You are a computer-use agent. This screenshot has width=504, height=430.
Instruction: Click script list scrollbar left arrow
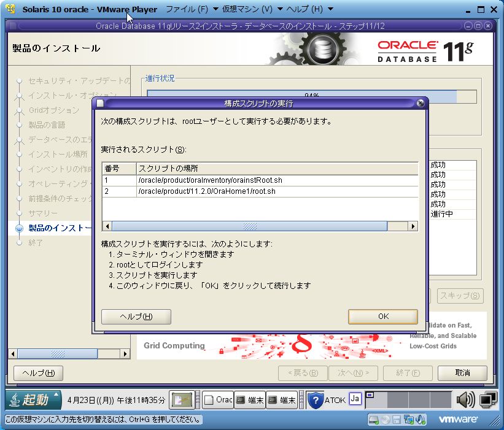[107, 226]
